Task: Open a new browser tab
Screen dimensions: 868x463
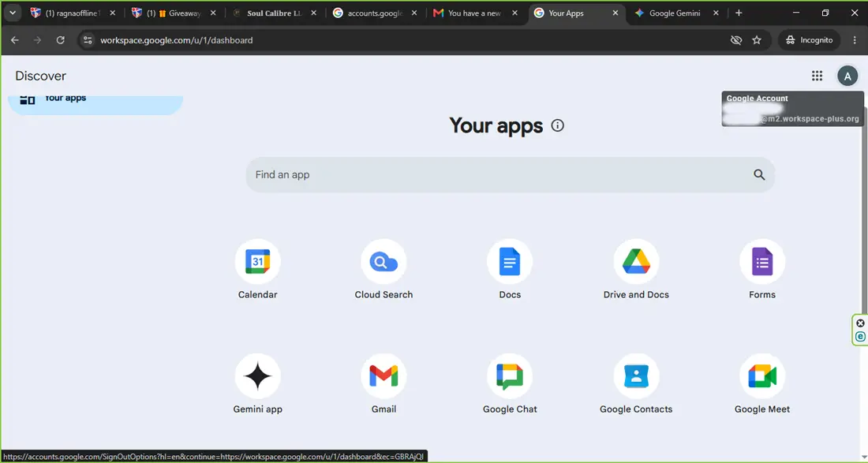Action: [x=739, y=13]
